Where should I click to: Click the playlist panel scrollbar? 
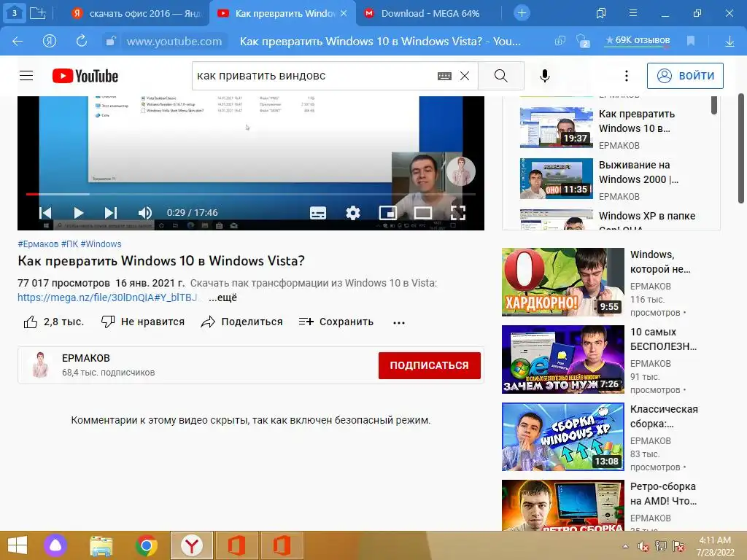713,106
